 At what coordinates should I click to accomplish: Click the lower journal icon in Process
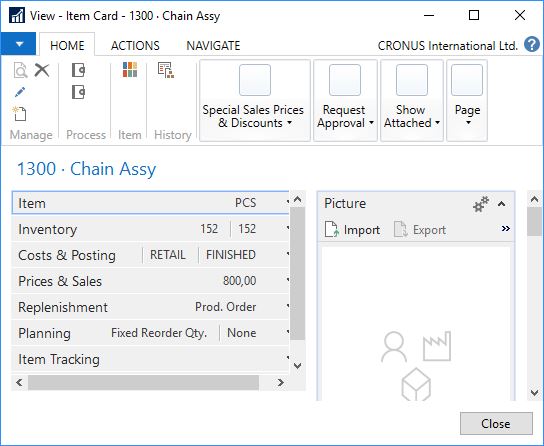(78, 92)
